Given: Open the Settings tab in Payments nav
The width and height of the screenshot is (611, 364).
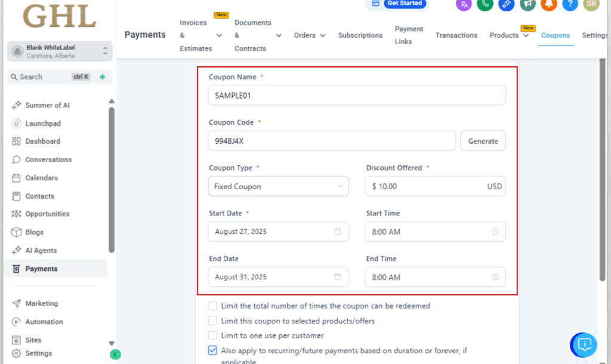Looking at the screenshot, I should 595,35.
